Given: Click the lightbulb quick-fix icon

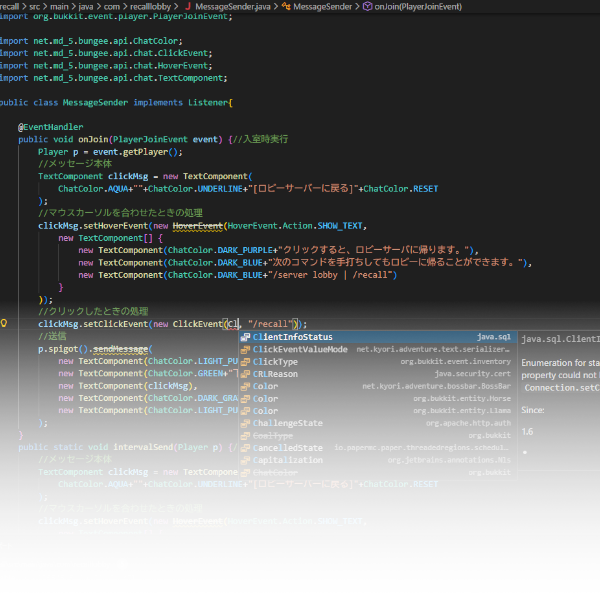Looking at the screenshot, I should click(6, 324).
